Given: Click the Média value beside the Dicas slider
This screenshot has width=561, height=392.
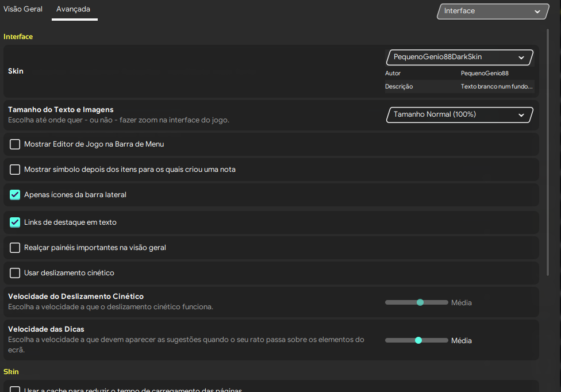Looking at the screenshot, I should [461, 341].
